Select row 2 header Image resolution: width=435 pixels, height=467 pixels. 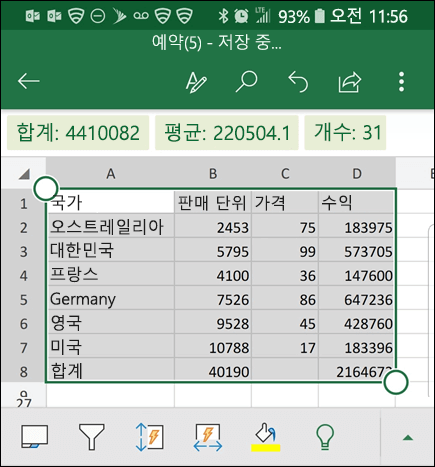click(x=23, y=228)
